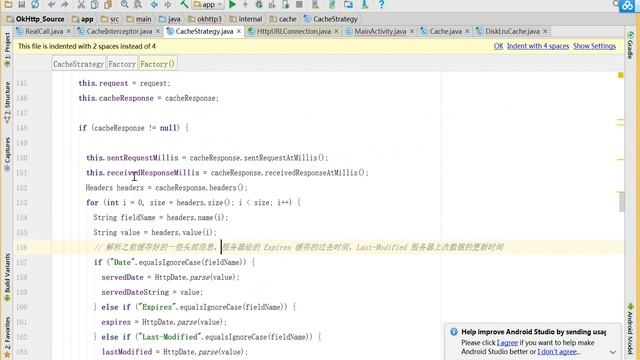The height and width of the screenshot is (360, 640).
Task: Click the Apply Changes lightning icon
Action: [245, 4]
